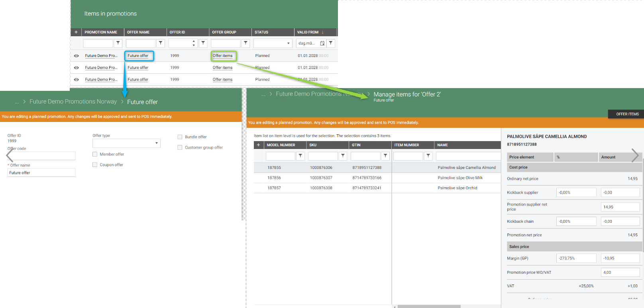Tick the Coupon offer checkbox
The image size is (644, 308).
(95, 165)
